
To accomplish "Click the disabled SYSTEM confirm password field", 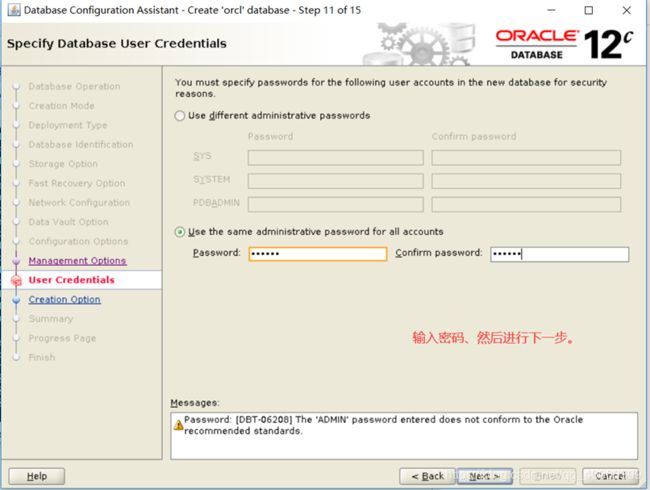I will coord(526,181).
